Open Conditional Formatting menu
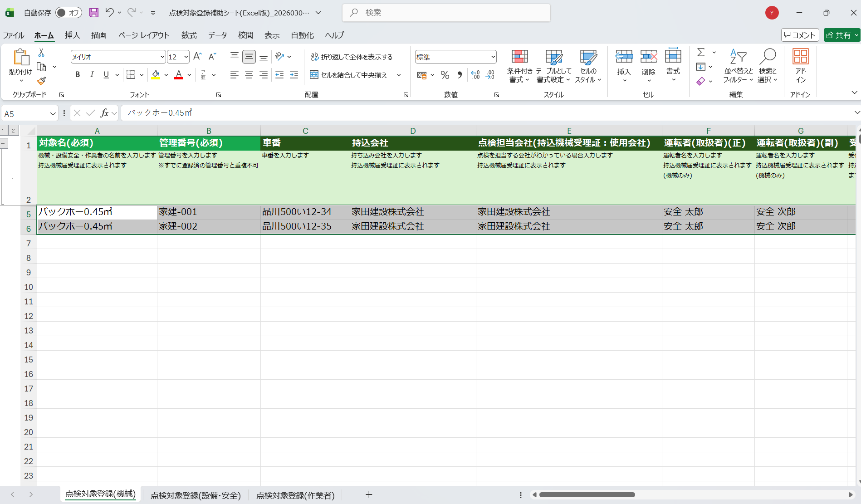 519,66
